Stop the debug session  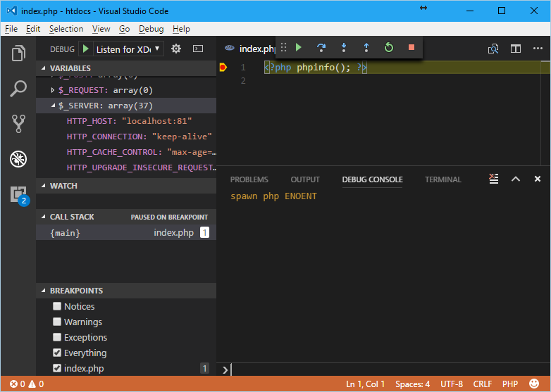tap(411, 47)
